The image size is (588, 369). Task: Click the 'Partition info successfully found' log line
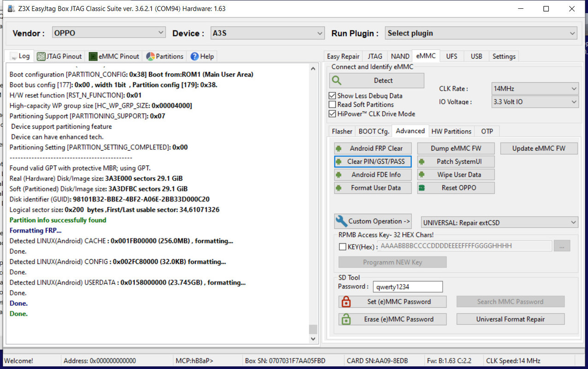coord(58,220)
